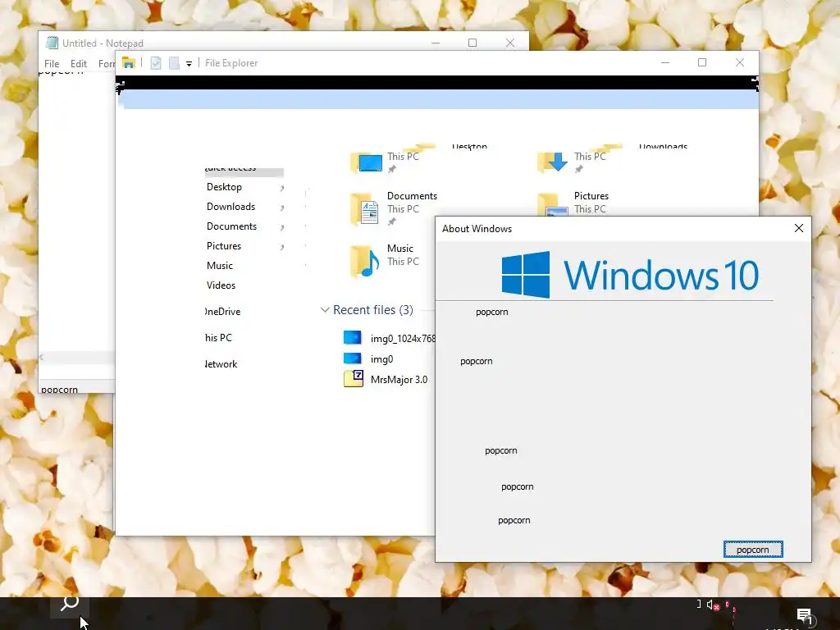Open the Action Center notification icon

804,615
